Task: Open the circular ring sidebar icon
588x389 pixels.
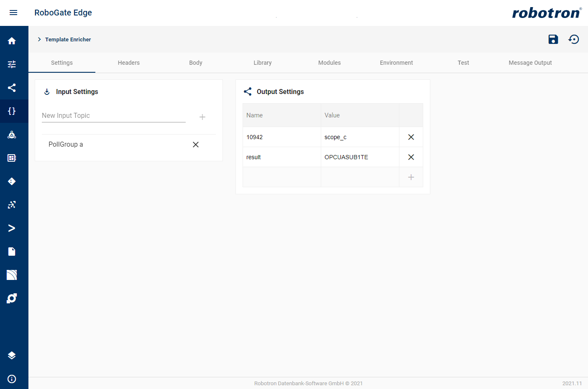Action: point(12,298)
